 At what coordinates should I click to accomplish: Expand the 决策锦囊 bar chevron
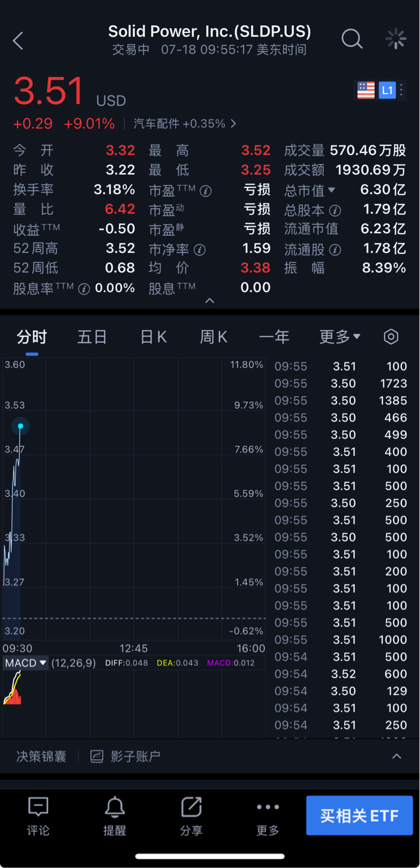pyautogui.click(x=397, y=756)
